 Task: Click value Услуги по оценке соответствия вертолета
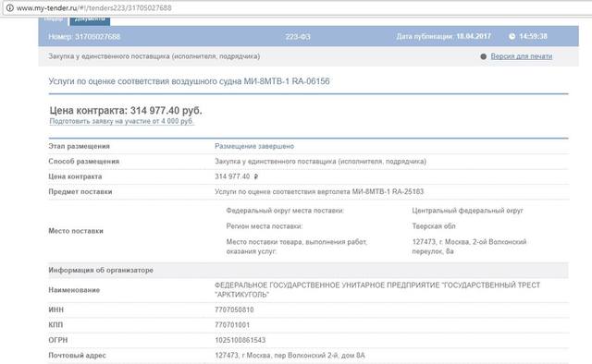(319, 191)
